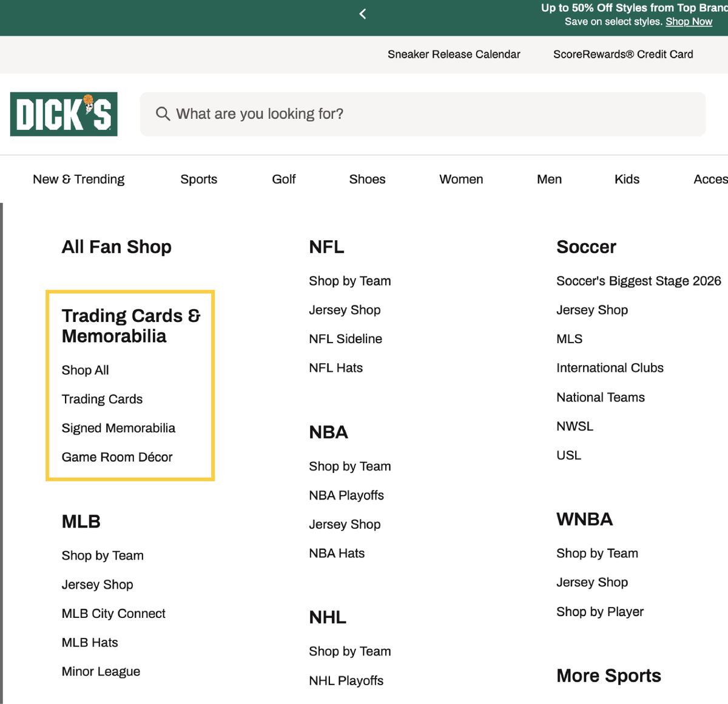The width and height of the screenshot is (728, 704).
Task: Open Signed Memorabilia
Action: [x=118, y=428]
